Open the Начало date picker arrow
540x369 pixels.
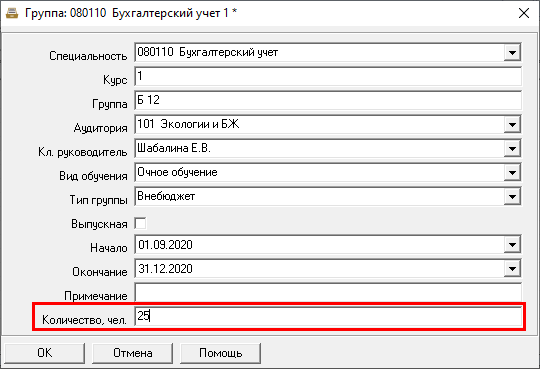pyautogui.click(x=512, y=245)
